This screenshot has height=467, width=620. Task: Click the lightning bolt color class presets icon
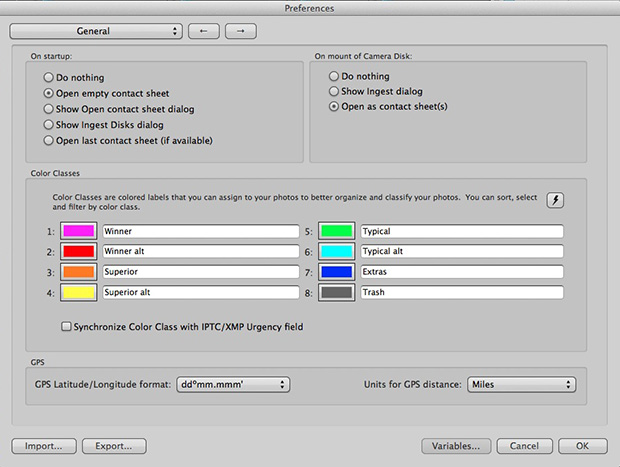point(557,201)
